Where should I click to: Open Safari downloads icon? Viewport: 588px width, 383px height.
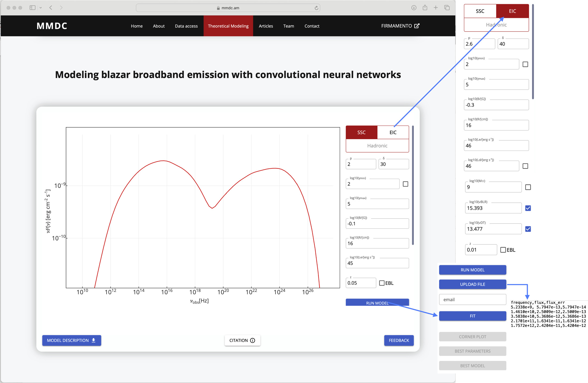(414, 8)
